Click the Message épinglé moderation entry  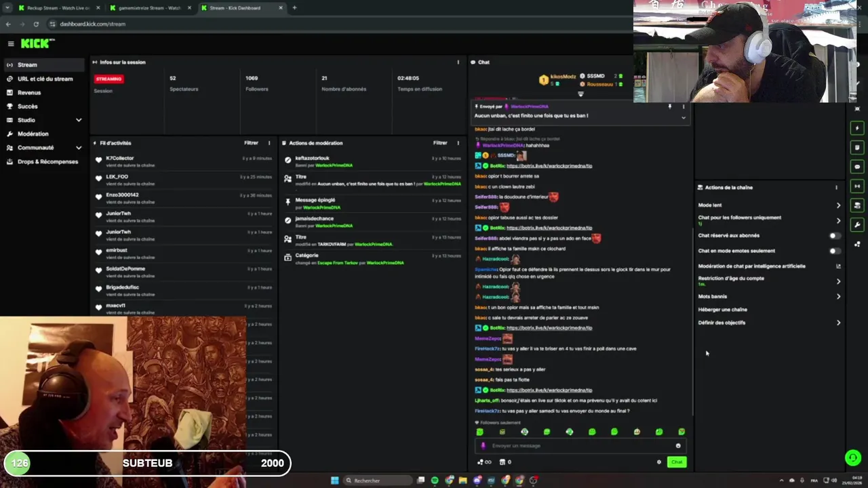click(373, 203)
